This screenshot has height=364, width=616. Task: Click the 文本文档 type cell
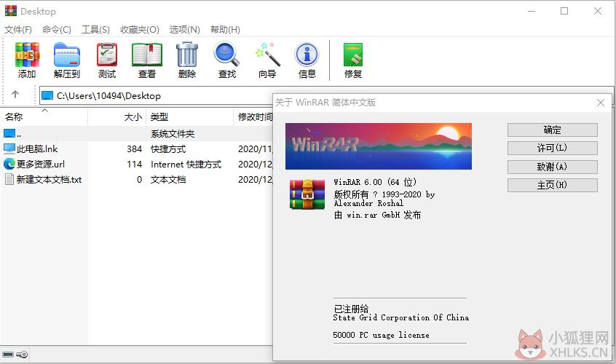pyautogui.click(x=168, y=180)
